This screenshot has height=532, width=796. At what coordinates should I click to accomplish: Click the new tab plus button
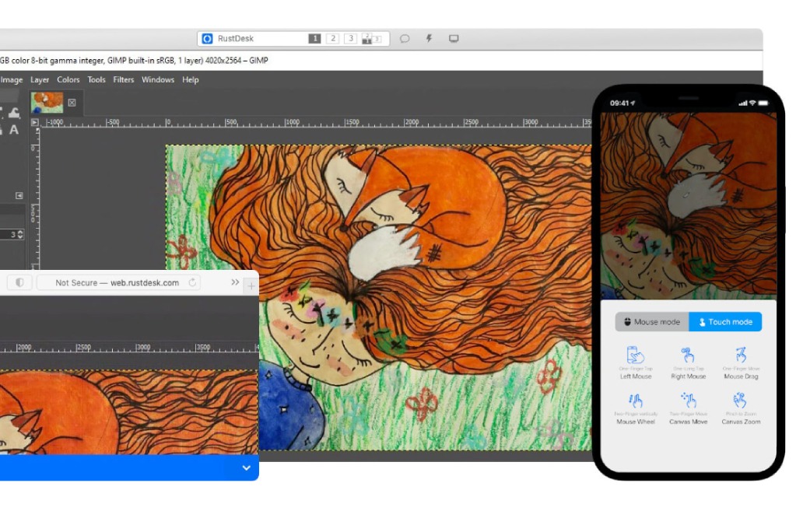(251, 286)
